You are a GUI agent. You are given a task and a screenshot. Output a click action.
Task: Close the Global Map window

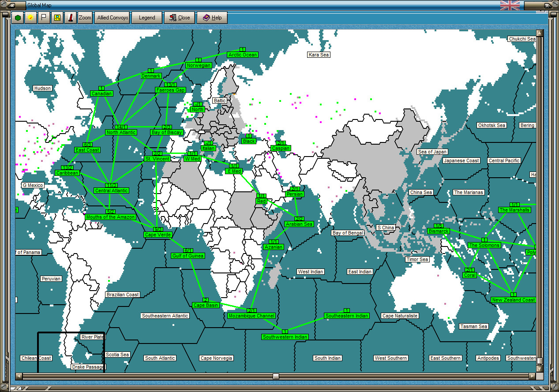pyautogui.click(x=180, y=18)
